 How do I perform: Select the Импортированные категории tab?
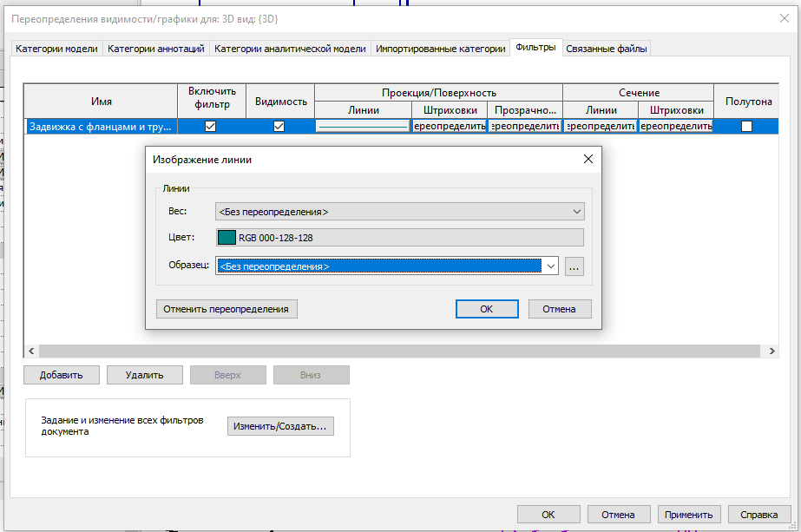point(439,49)
